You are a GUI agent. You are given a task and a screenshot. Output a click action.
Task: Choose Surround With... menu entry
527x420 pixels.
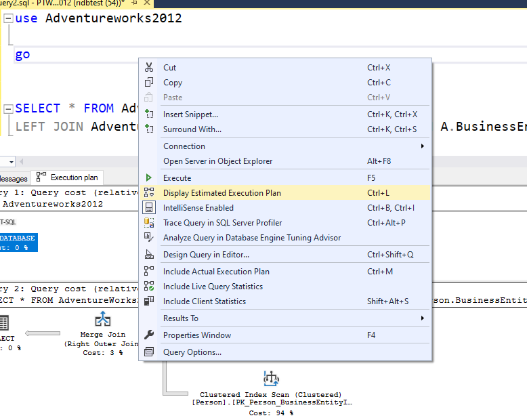[285, 129]
